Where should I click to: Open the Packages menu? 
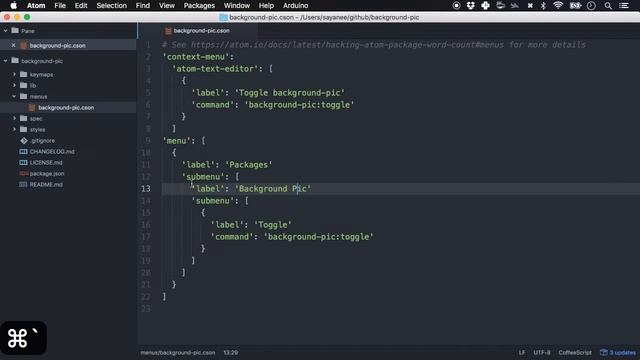199,5
